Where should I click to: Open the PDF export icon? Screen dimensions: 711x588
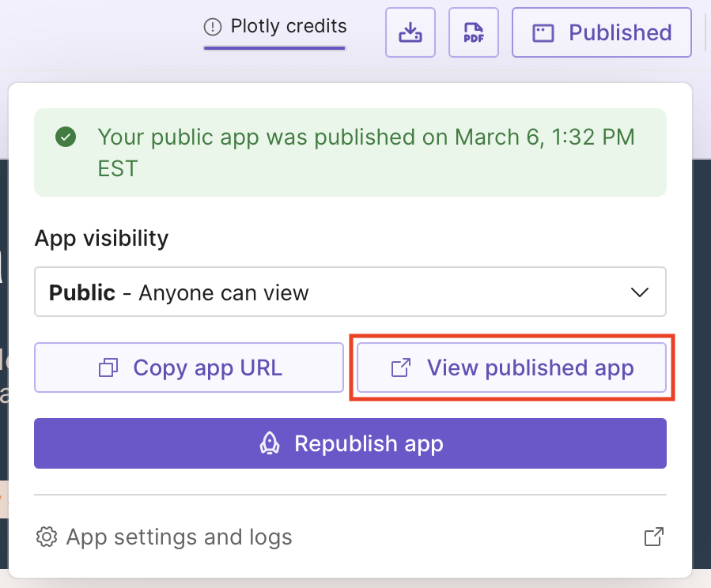click(x=473, y=32)
